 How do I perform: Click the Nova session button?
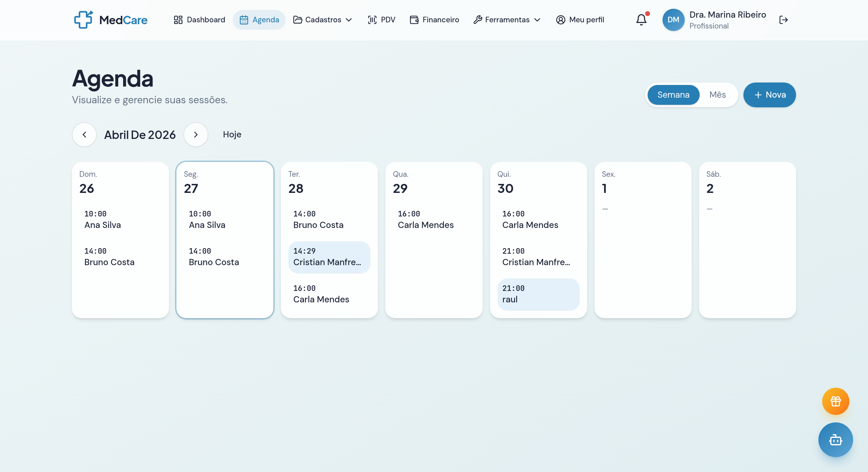pos(769,95)
